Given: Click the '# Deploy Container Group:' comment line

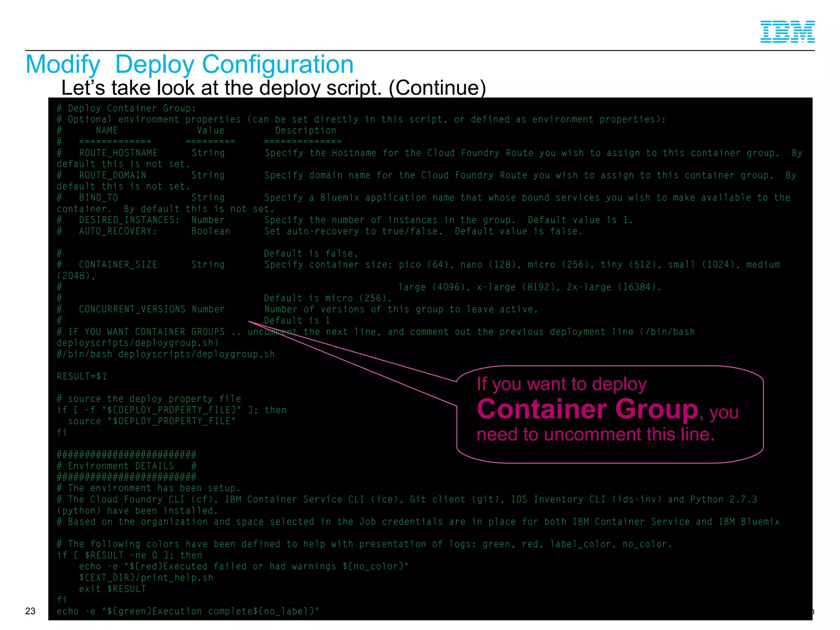Looking at the screenshot, I should [126, 108].
